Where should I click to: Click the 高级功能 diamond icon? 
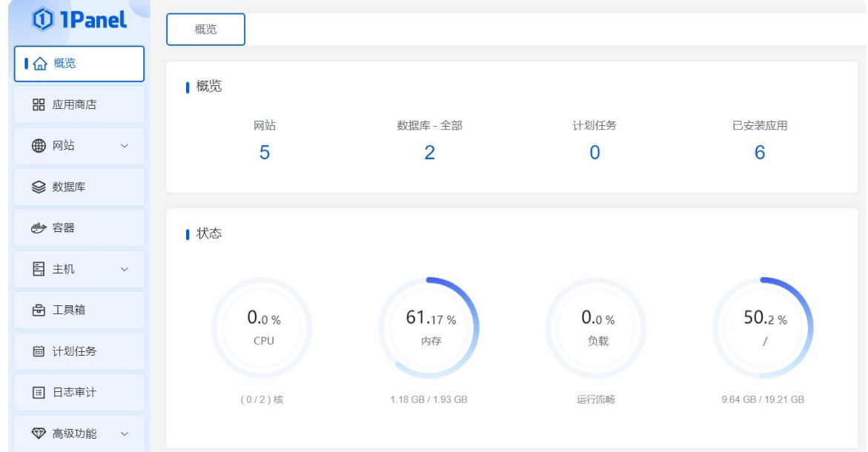pyautogui.click(x=39, y=433)
